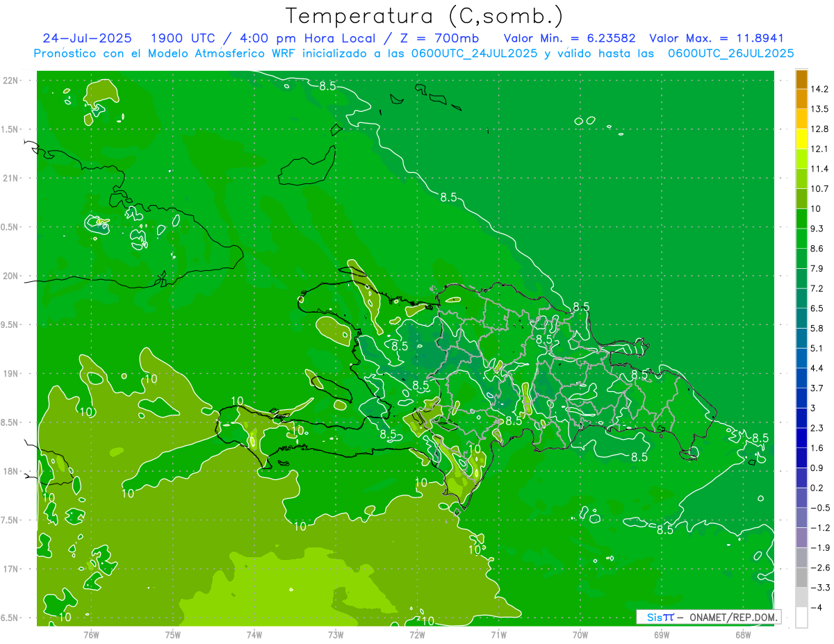
Task: Click the "20N" latitude axis label
Action: [10, 276]
